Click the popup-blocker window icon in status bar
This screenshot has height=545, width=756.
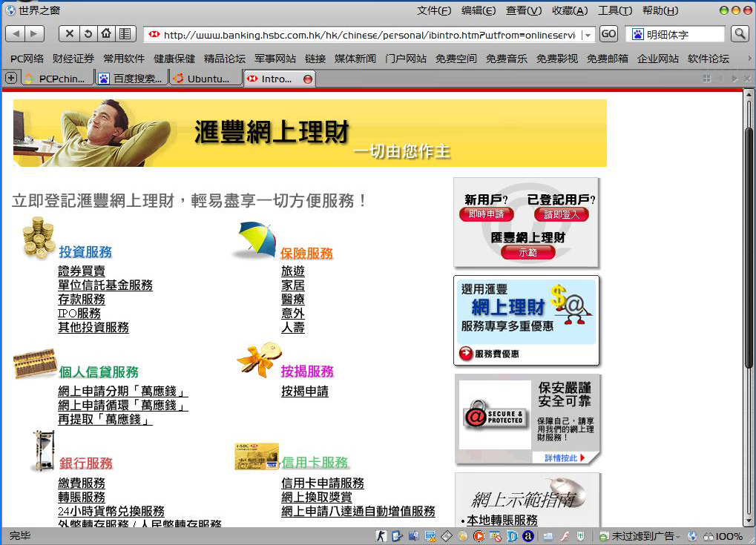tap(495, 536)
